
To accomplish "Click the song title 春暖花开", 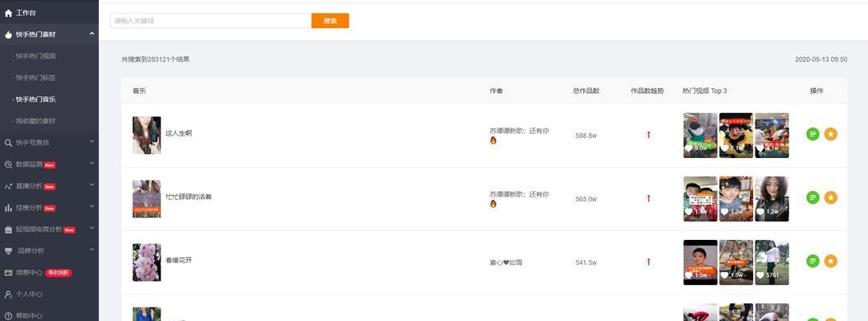I will [x=179, y=260].
